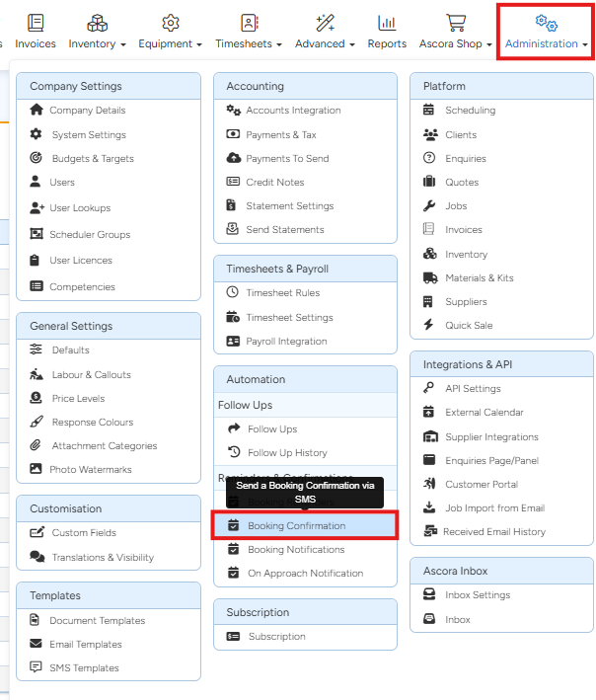The width and height of the screenshot is (596, 700).
Task: Click the Budgets & Targets bullseye icon
Action: point(37,158)
